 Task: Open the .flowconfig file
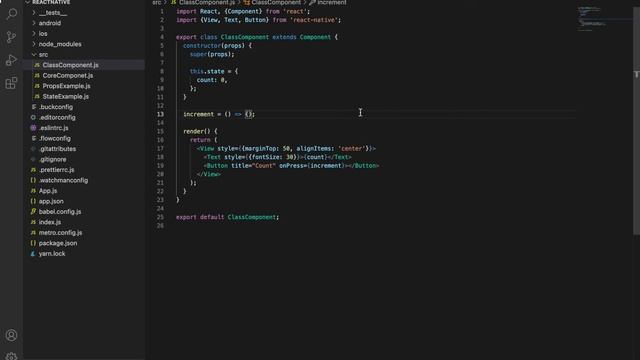(55, 138)
